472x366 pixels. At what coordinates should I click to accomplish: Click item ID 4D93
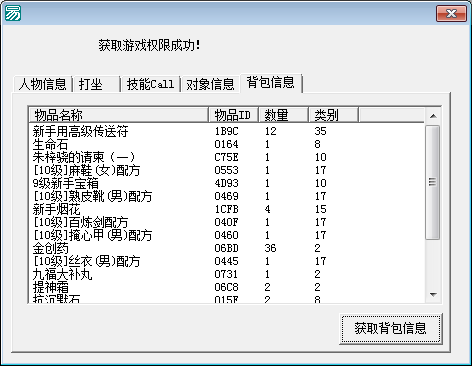(x=227, y=183)
